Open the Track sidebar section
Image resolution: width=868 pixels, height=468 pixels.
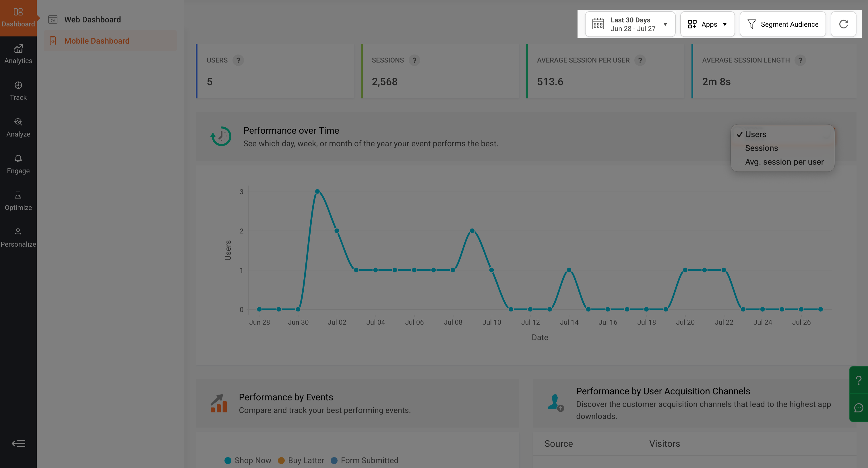18,91
